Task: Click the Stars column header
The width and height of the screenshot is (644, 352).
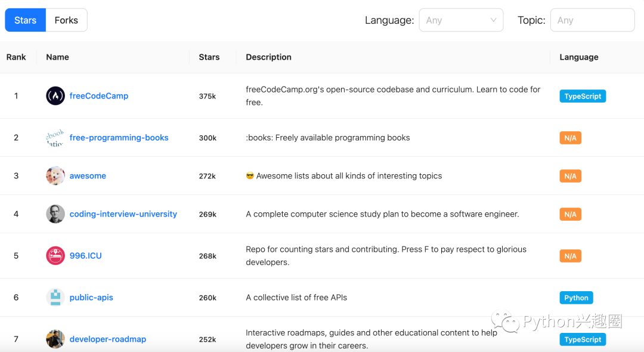Action: coord(209,57)
